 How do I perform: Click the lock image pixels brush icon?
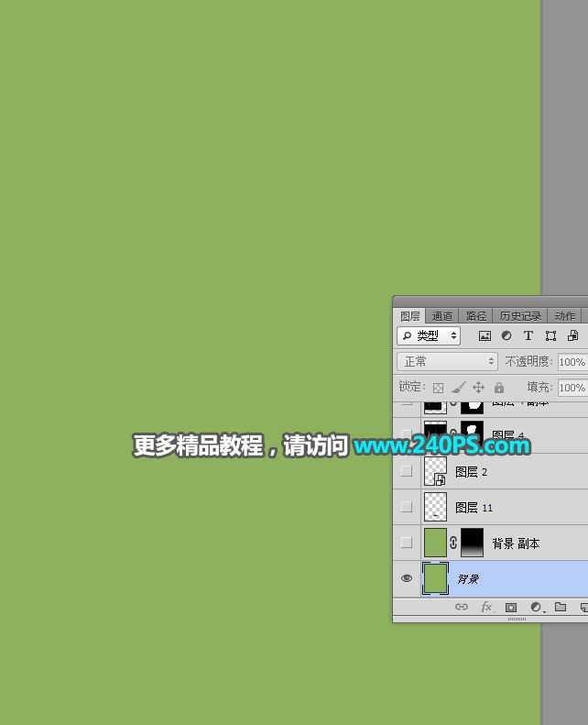[458, 388]
